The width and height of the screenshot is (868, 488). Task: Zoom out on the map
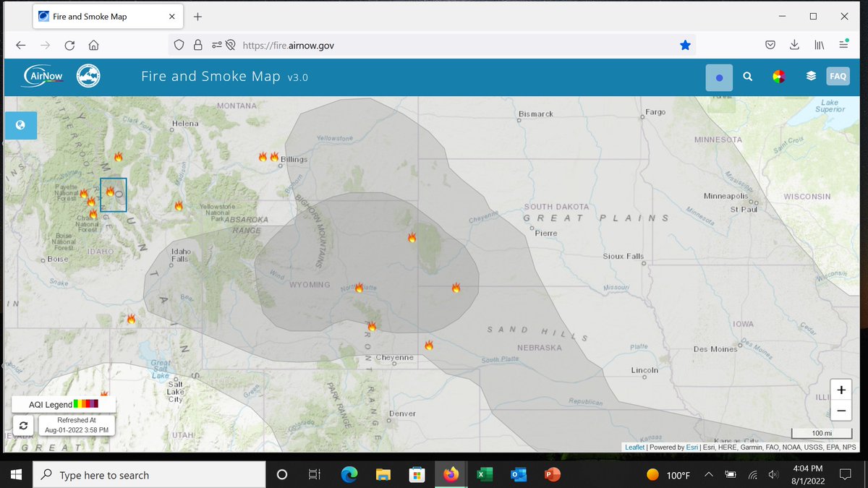pyautogui.click(x=841, y=411)
